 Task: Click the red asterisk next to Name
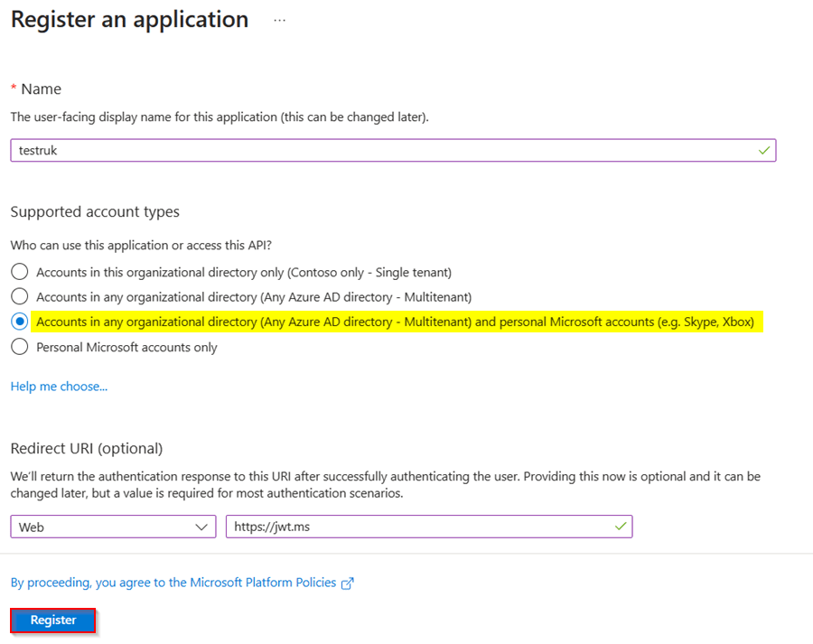(13, 87)
